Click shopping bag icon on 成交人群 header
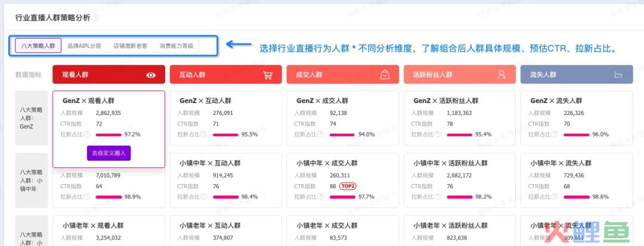 [385, 74]
